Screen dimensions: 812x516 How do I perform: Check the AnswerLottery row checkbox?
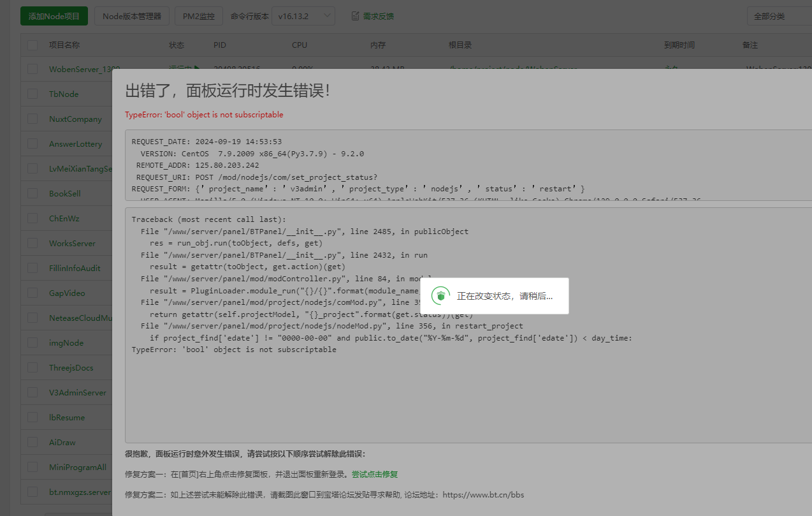(33, 144)
